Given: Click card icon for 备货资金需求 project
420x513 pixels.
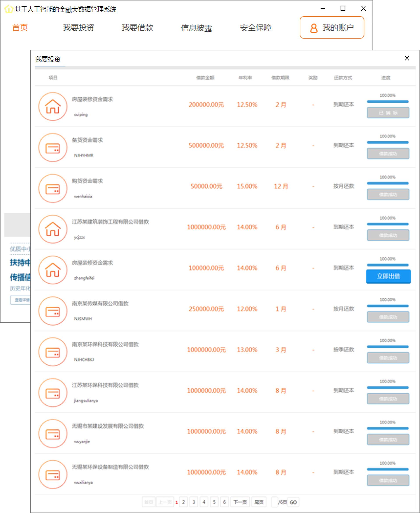Looking at the screenshot, I should pos(53,148).
